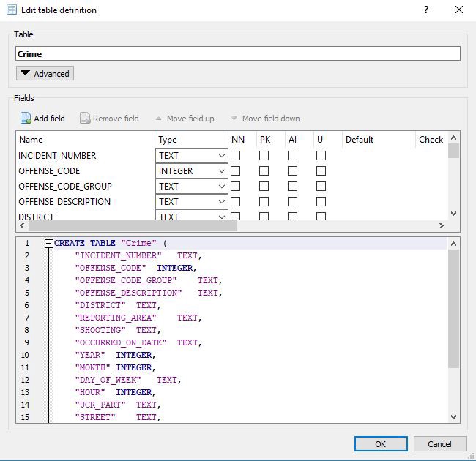Click the fields horizontal scrollbar thumb

click(x=133, y=225)
